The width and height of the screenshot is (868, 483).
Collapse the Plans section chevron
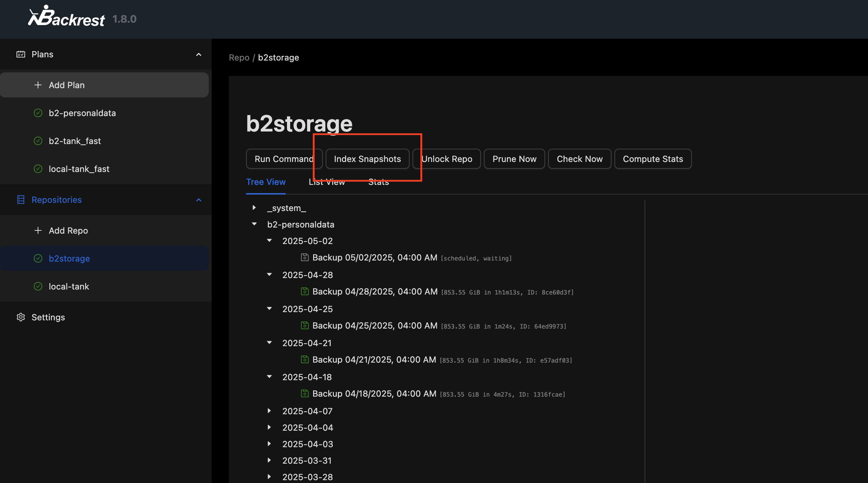tap(199, 54)
